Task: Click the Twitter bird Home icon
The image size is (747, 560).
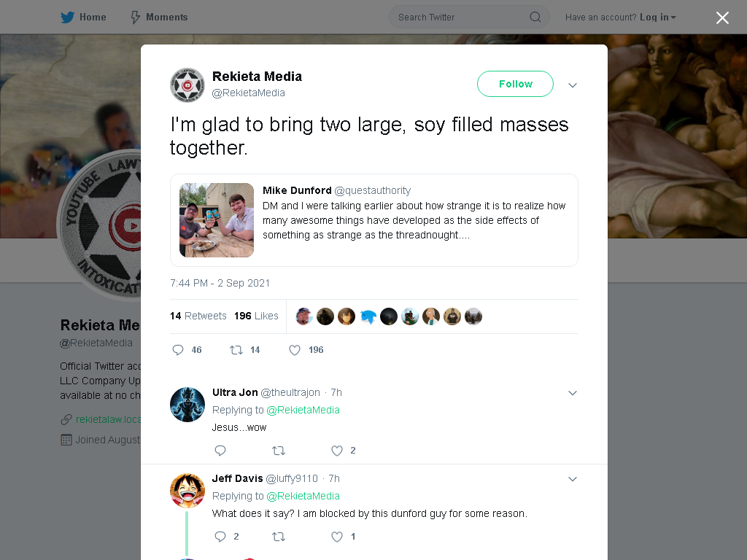Action: pos(67,17)
